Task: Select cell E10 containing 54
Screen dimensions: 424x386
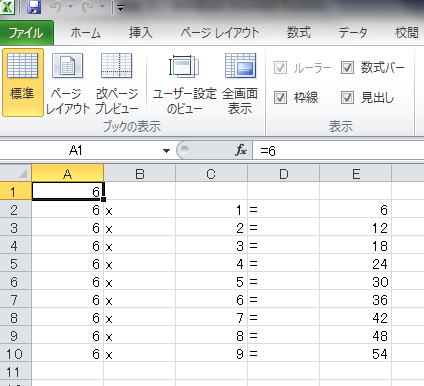Action: (356, 353)
